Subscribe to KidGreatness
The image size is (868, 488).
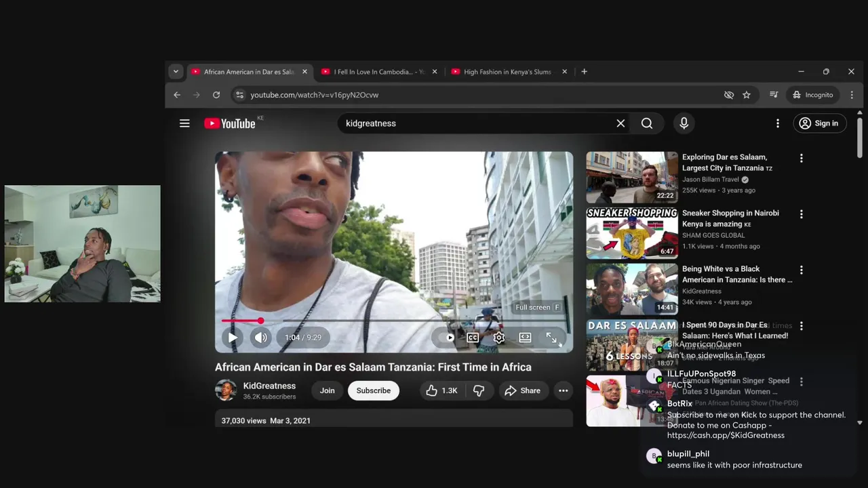click(x=374, y=390)
